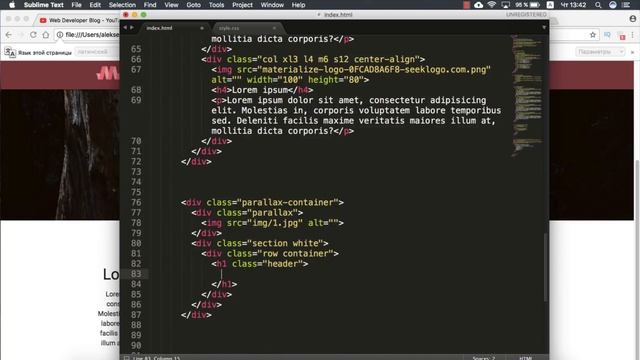Click the blue Chrome extension icon
This screenshot has width=640, height=360.
607,35
